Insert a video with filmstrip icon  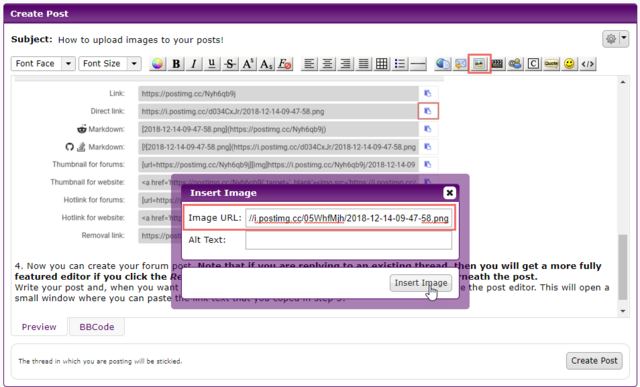point(497,64)
